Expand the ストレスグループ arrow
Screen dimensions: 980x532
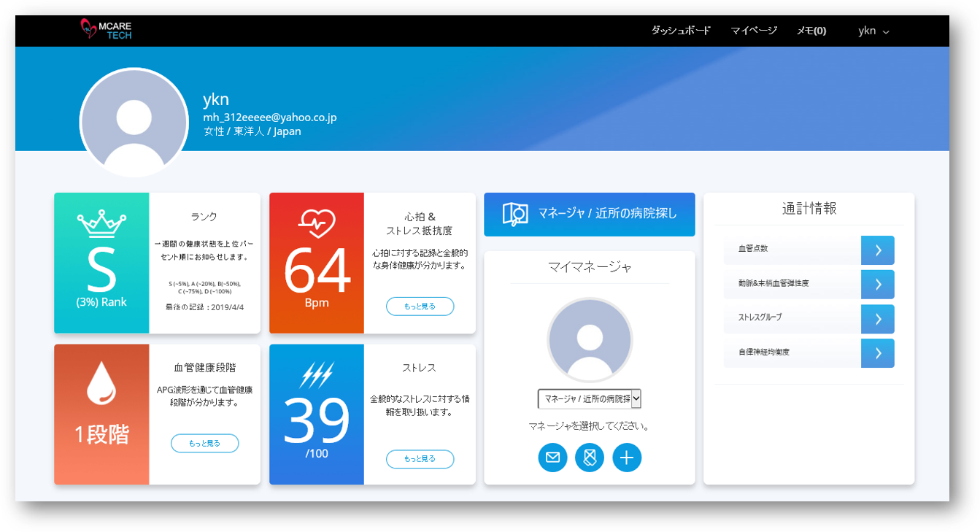[878, 319]
